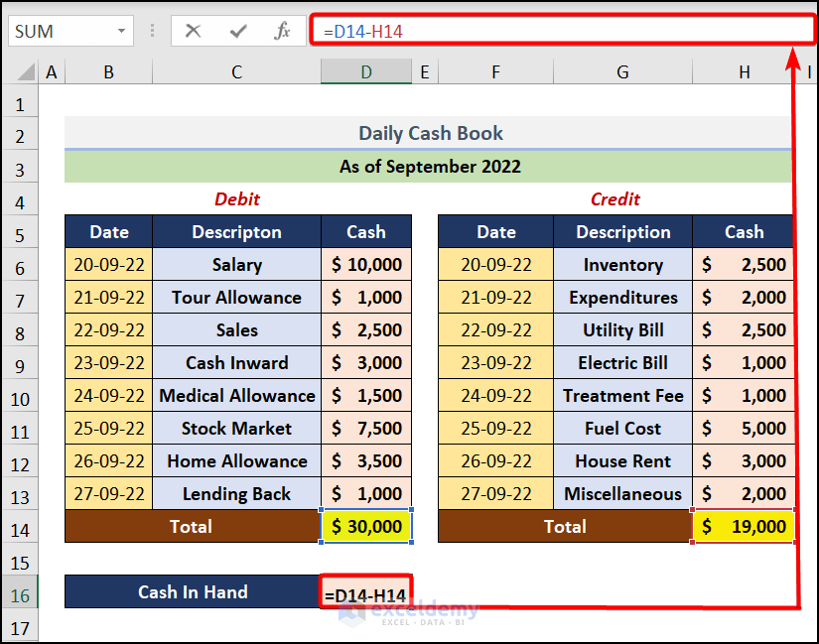819x644 pixels.
Task: Select the Miscellaneous description cell
Action: (622, 493)
